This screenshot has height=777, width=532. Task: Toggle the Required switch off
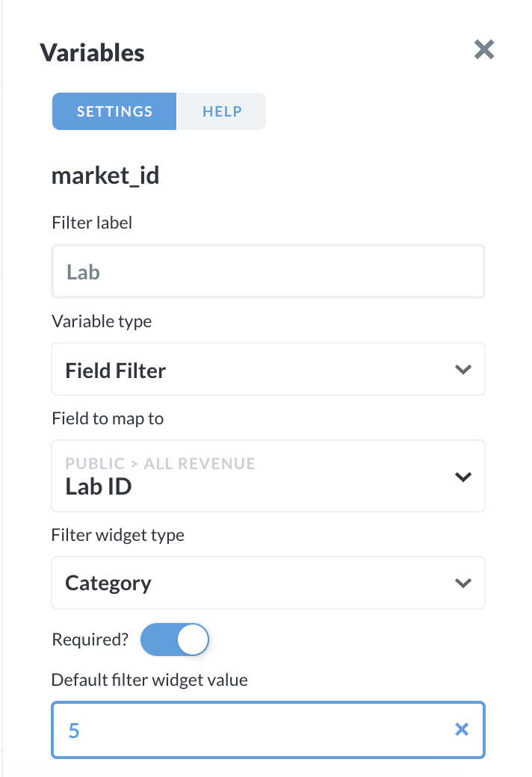tap(175, 640)
